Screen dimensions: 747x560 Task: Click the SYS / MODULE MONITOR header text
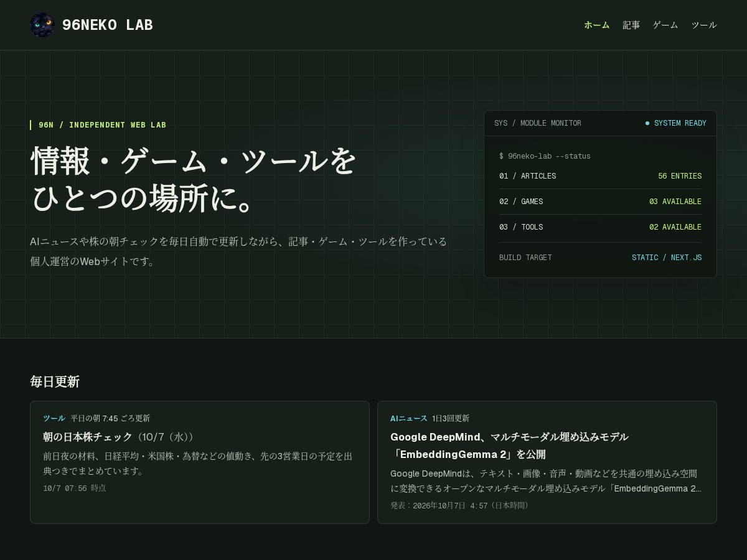tap(538, 123)
